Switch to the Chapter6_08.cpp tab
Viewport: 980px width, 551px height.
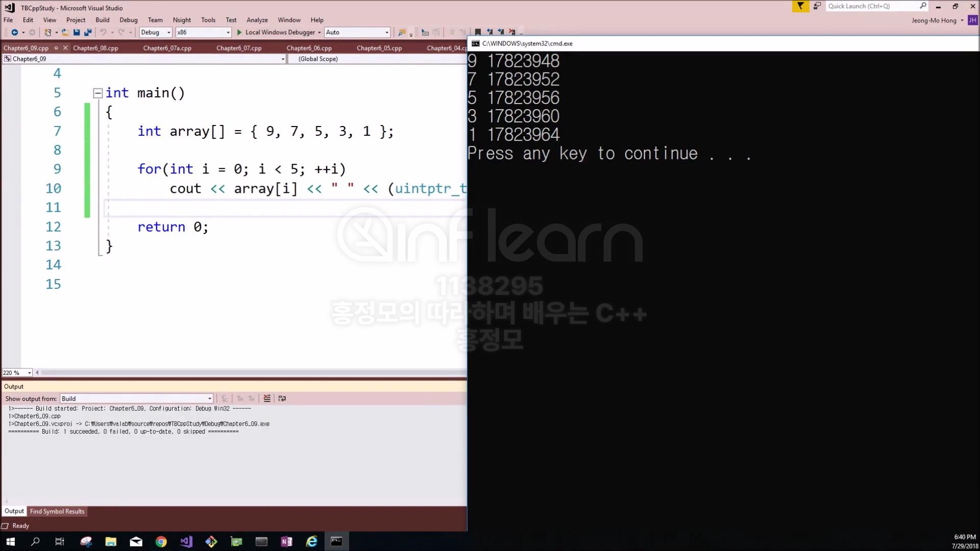95,48
